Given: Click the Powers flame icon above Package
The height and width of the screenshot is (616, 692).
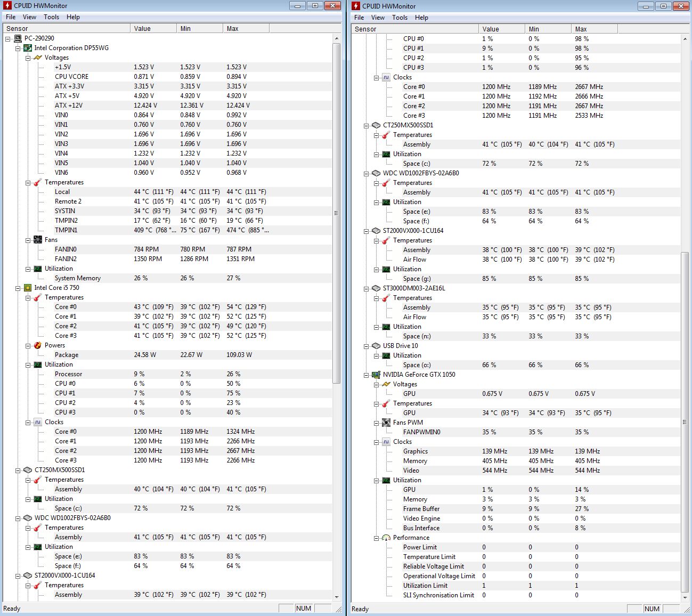Looking at the screenshot, I should (38, 345).
